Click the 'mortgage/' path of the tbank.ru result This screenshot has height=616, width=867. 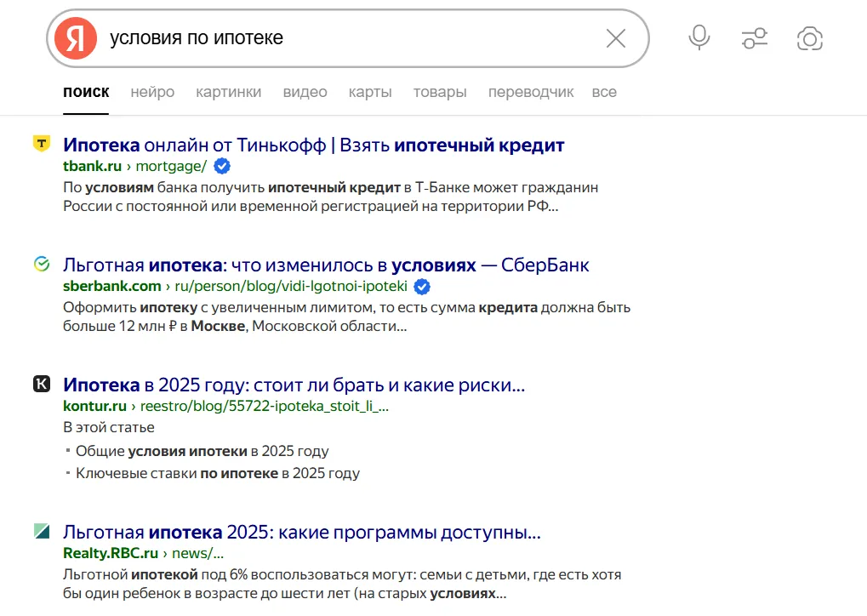click(x=171, y=166)
